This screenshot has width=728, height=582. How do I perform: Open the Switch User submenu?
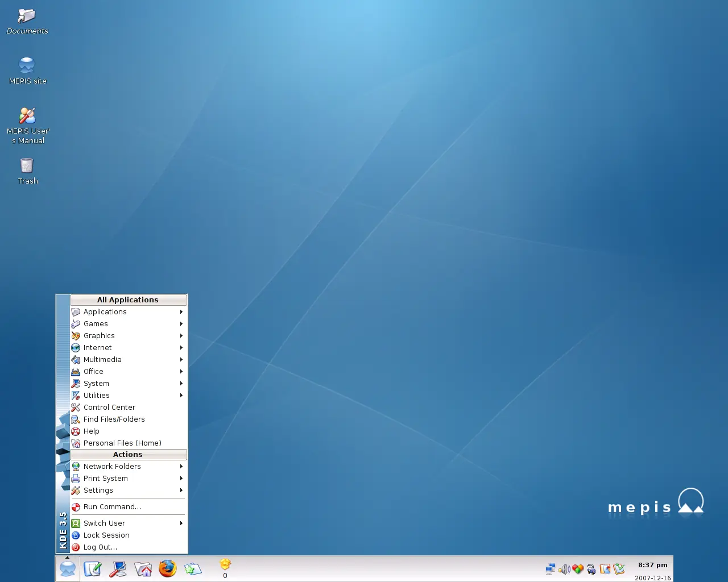click(x=129, y=523)
